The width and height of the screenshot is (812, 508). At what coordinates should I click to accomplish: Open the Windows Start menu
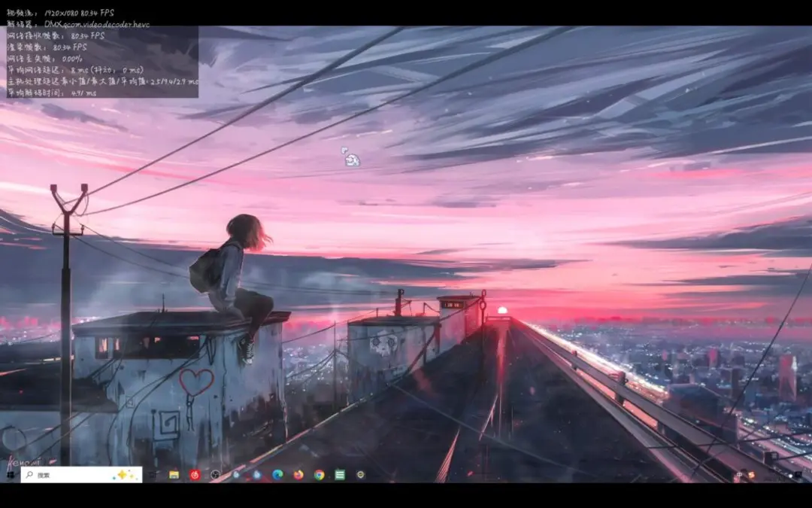click(x=11, y=474)
